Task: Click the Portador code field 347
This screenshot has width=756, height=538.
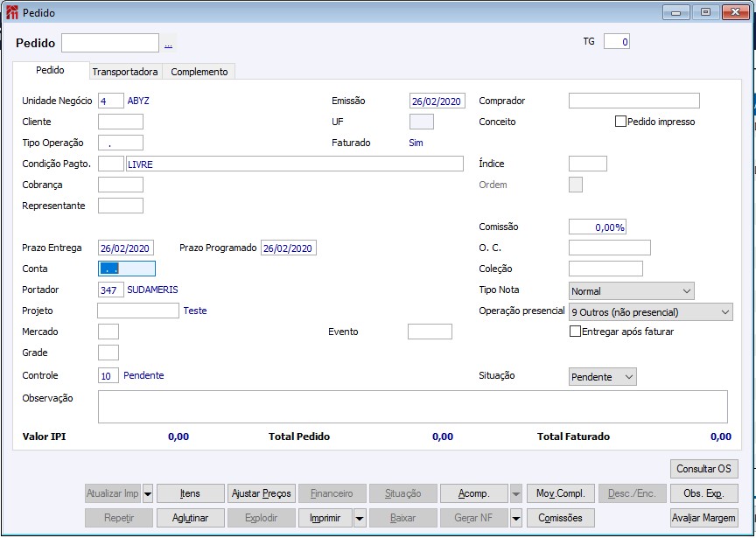Action: pos(111,290)
